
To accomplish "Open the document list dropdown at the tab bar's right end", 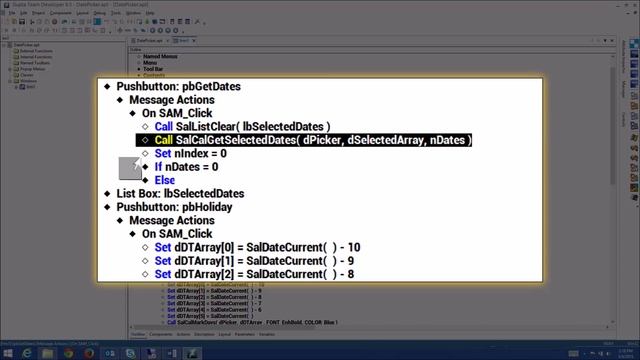I will pos(605,41).
